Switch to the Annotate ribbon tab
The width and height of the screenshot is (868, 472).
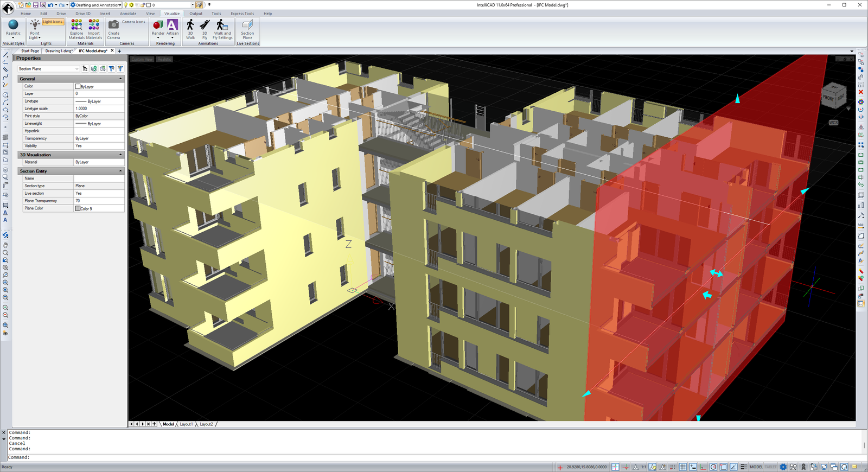click(x=128, y=14)
